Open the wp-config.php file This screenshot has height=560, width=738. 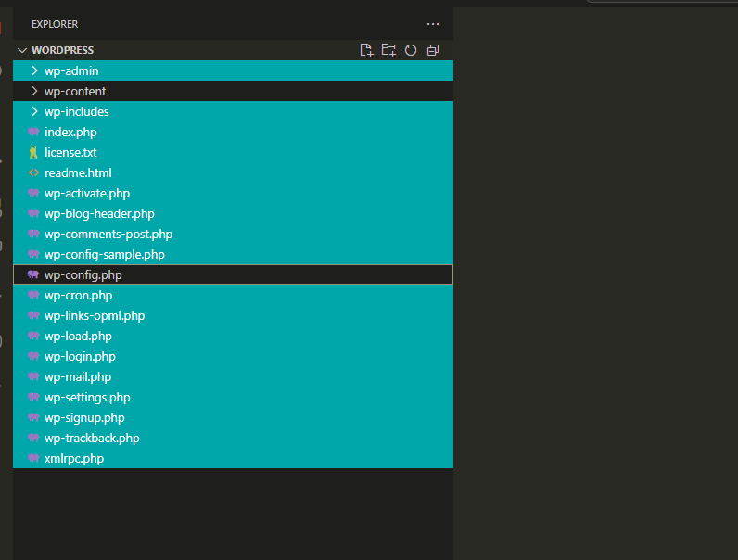(83, 274)
